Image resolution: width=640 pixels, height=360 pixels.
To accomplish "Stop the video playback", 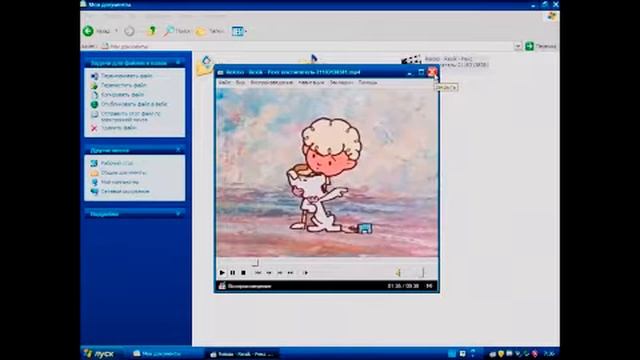I will [x=243, y=273].
